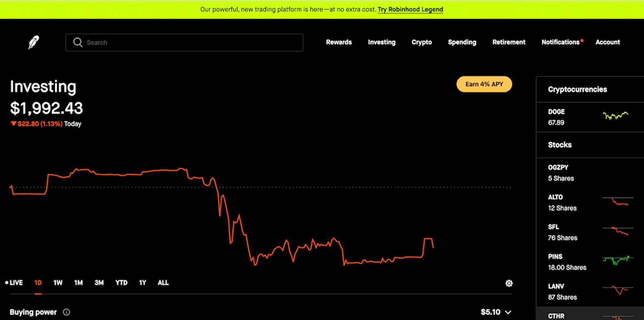Image resolution: width=644 pixels, height=320 pixels.
Task: Click the Earn 4% APY button
Action: click(484, 84)
